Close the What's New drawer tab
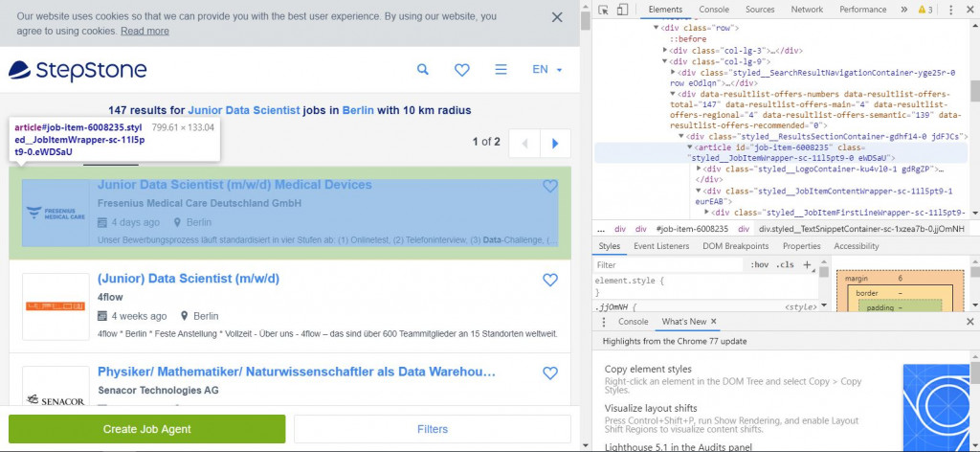This screenshot has height=452, width=980. (x=714, y=322)
